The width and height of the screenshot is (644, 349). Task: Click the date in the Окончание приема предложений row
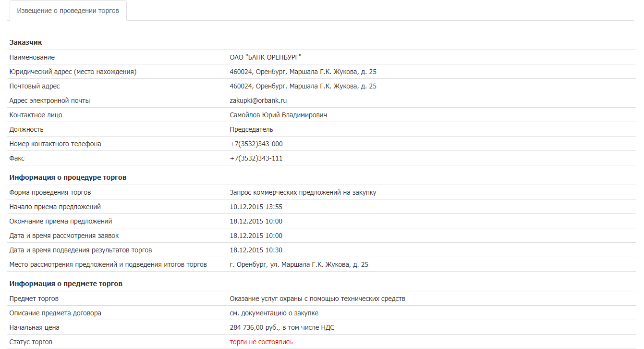coord(256,221)
